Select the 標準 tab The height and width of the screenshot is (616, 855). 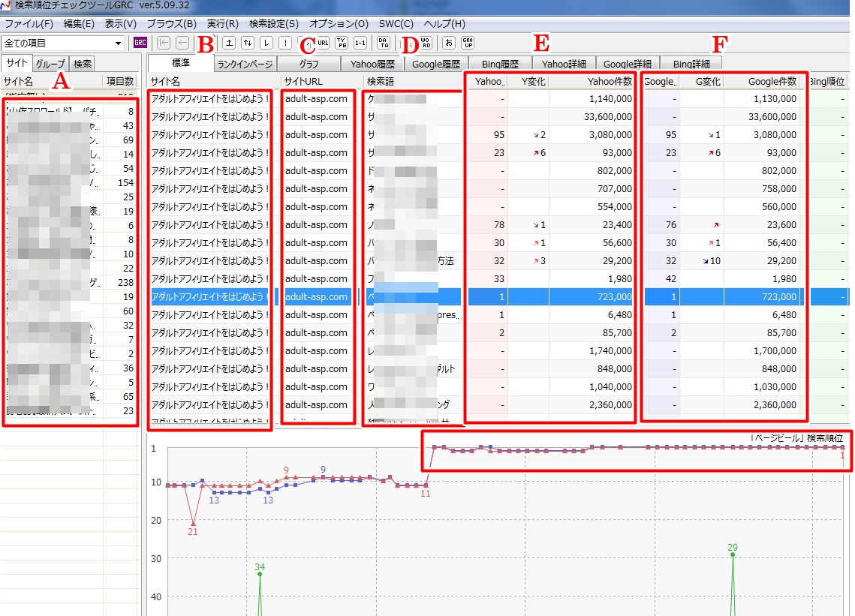coord(181,63)
